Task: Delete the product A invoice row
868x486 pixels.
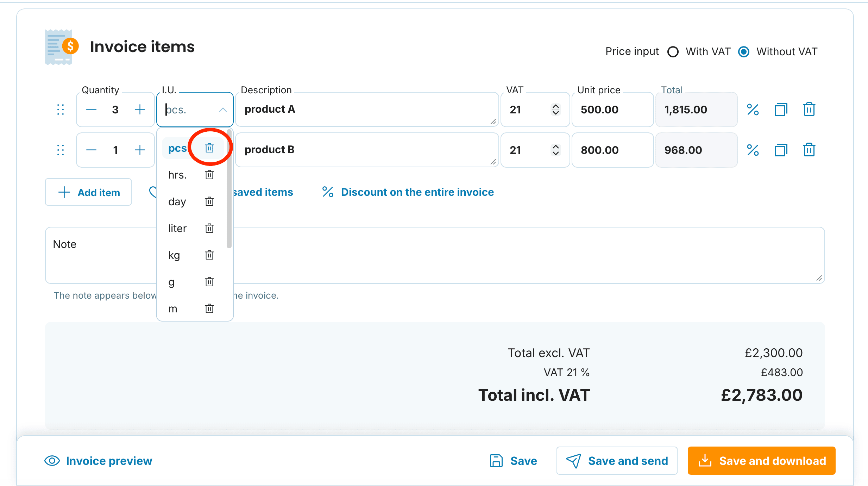Action: coord(809,110)
